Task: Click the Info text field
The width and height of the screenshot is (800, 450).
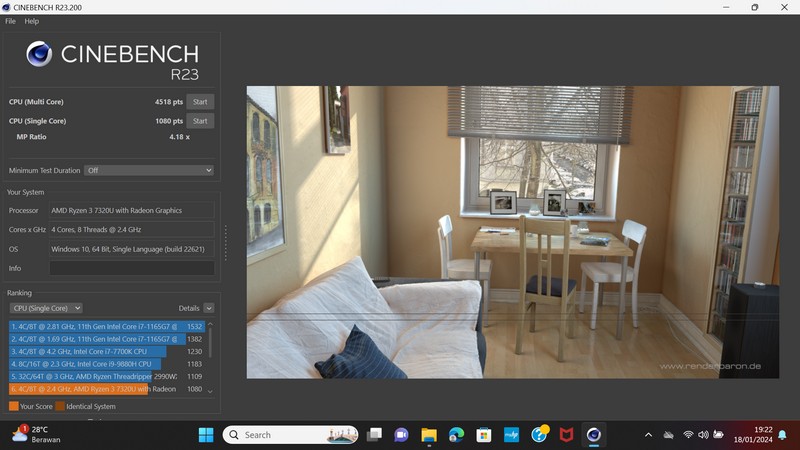Action: [132, 268]
